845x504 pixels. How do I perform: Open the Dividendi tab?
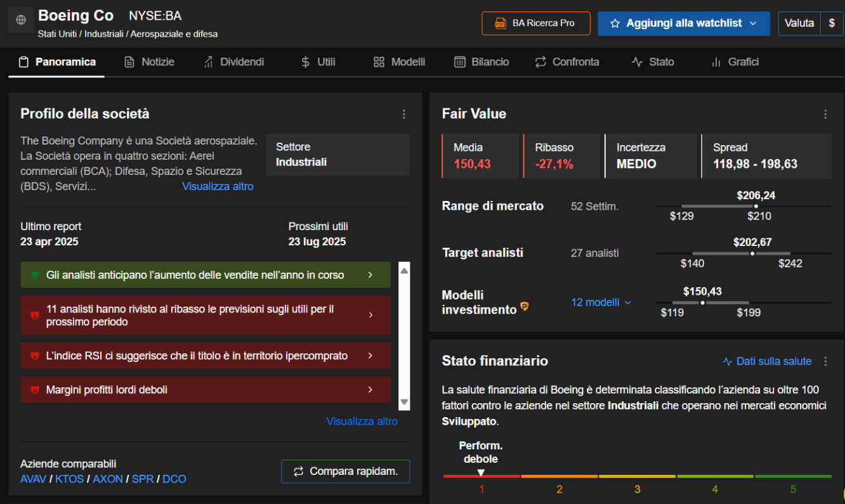tap(233, 62)
